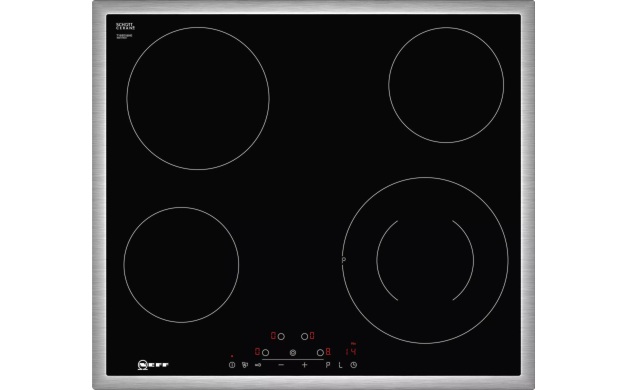The height and width of the screenshot is (390, 626).
Task: Click the small rear-right cooking zone
Action: click(446, 85)
